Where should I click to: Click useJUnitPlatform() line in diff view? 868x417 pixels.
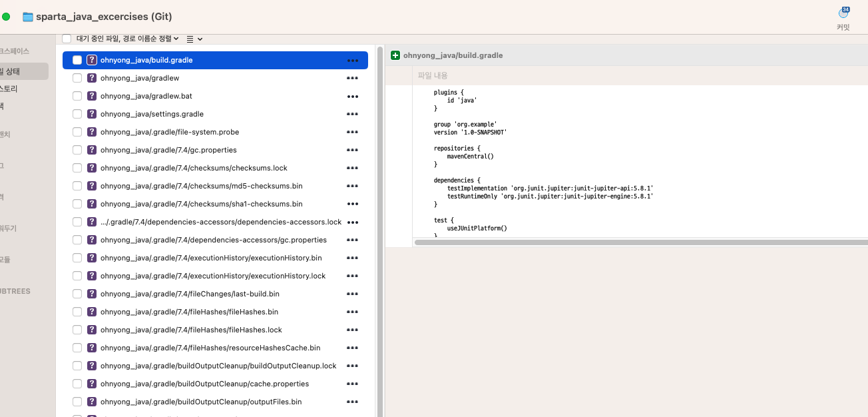477,228
